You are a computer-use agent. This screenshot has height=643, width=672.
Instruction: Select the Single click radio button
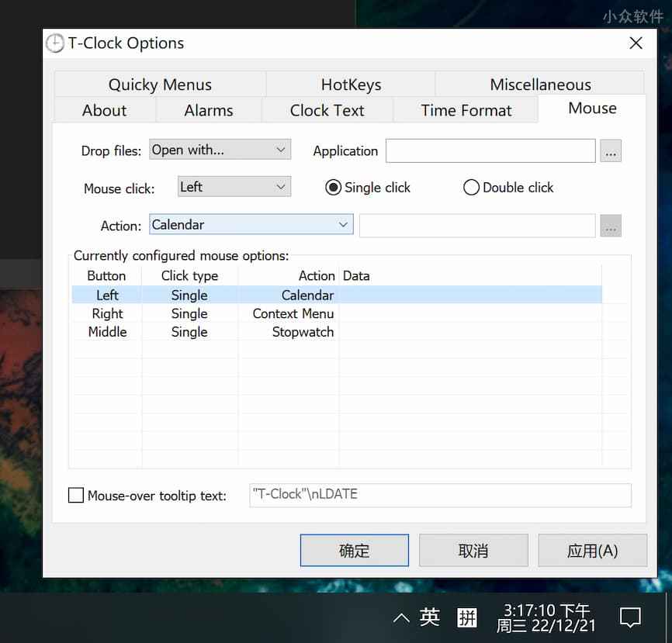coord(334,188)
